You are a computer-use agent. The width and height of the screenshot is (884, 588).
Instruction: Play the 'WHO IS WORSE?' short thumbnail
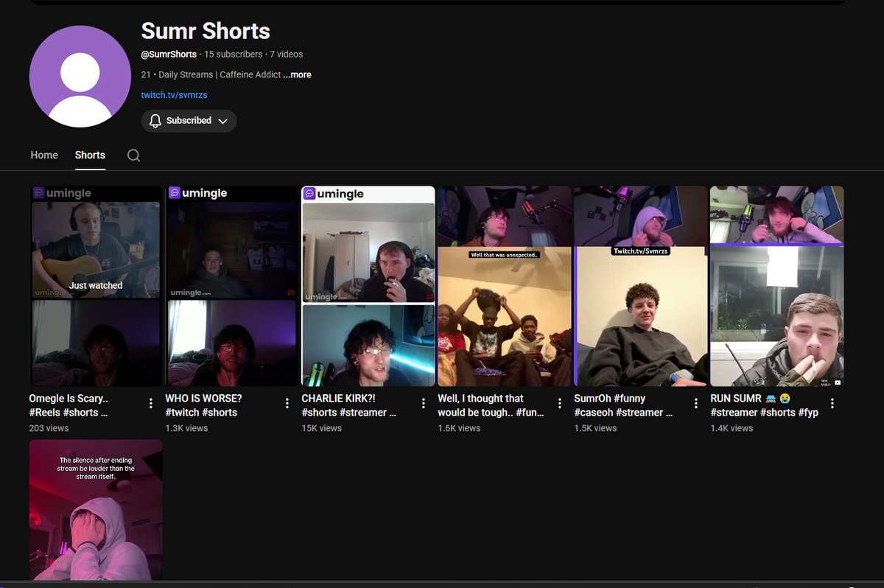[232, 286]
